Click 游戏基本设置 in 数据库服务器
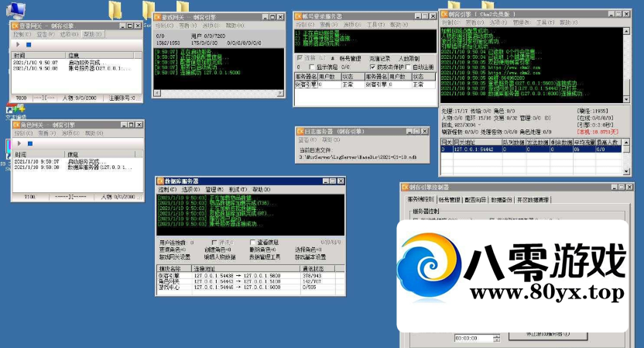Screen dimensions: 644x348 (x=310, y=257)
